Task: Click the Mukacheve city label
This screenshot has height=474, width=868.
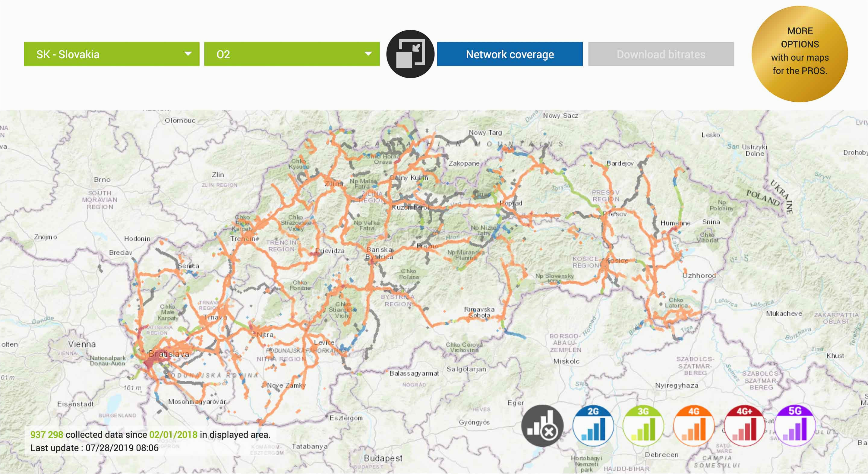Action: point(784,313)
